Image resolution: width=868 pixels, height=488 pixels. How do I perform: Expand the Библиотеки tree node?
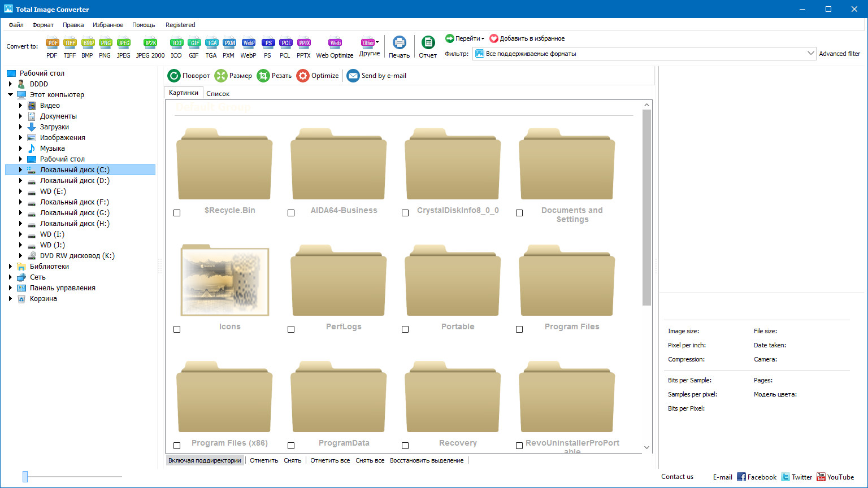point(10,267)
